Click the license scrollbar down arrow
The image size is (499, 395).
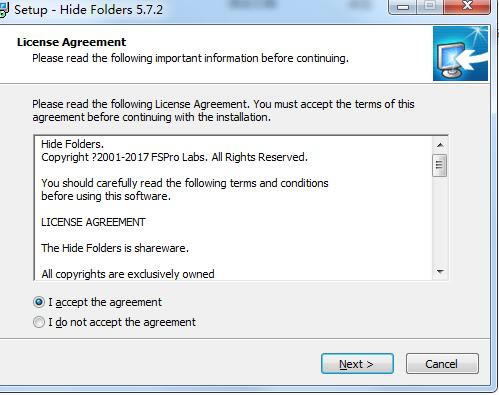440,272
